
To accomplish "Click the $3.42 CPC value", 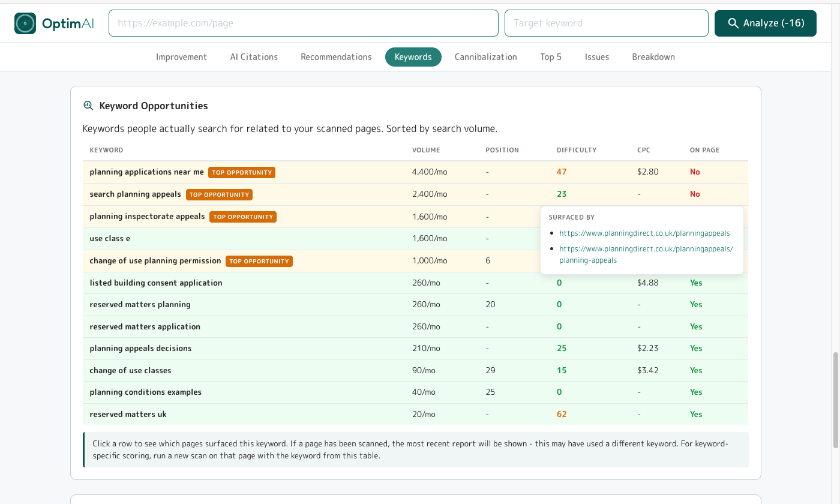I will (648, 371).
